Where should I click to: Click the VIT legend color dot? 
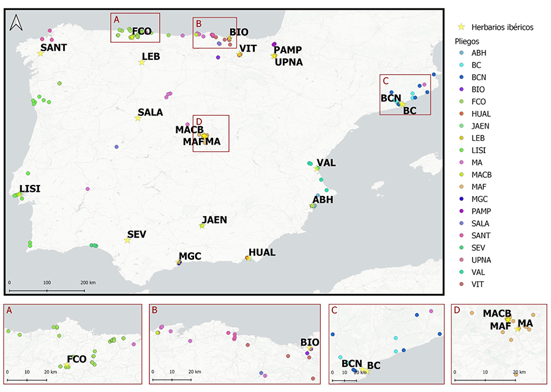(x=461, y=284)
